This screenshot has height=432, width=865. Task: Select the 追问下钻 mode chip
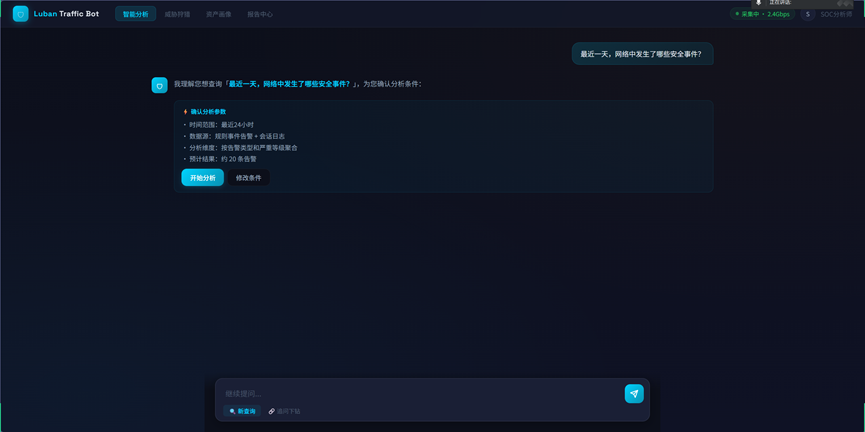point(284,411)
